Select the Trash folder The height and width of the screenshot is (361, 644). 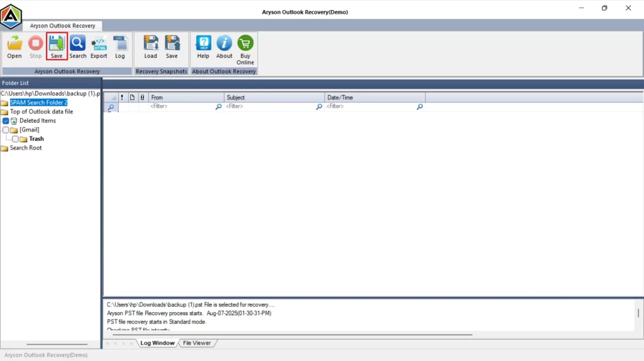36,139
